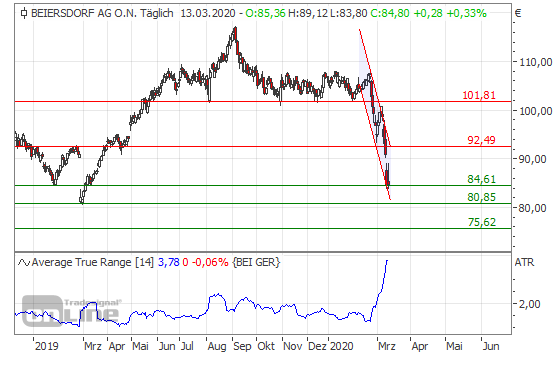
Task: Click the candlestick icon before BEIERSDORF title
Action: pyautogui.click(x=24, y=14)
